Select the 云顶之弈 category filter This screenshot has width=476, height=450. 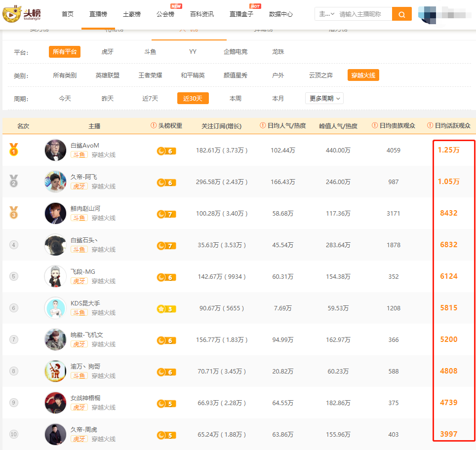(321, 75)
